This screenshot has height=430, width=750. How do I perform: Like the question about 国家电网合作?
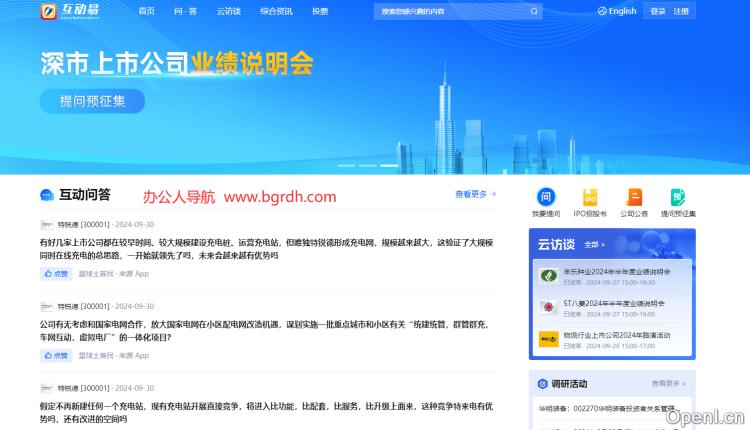click(x=56, y=355)
